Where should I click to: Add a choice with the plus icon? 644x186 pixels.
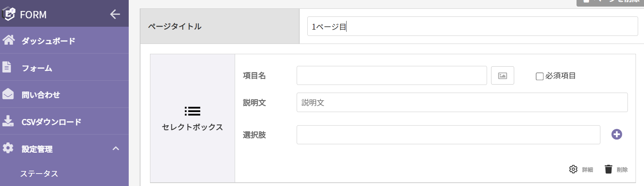pos(616,134)
